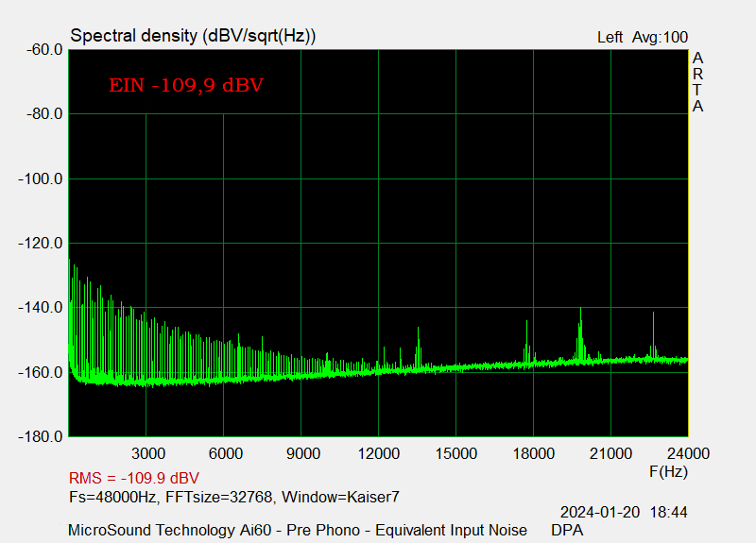Click the 9000 frequency axis label
Viewport: 756px width, 543px height.
click(303, 453)
